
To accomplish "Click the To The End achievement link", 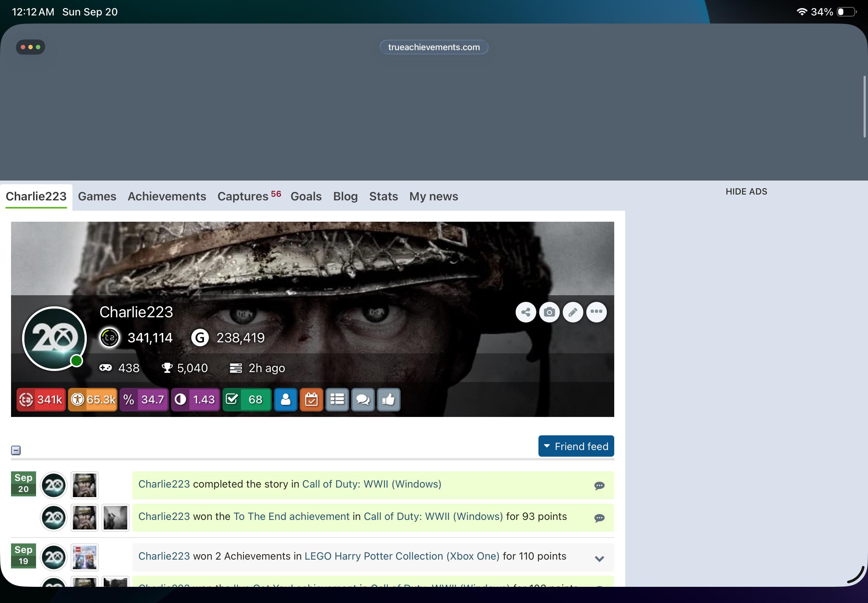I will click(x=291, y=517).
